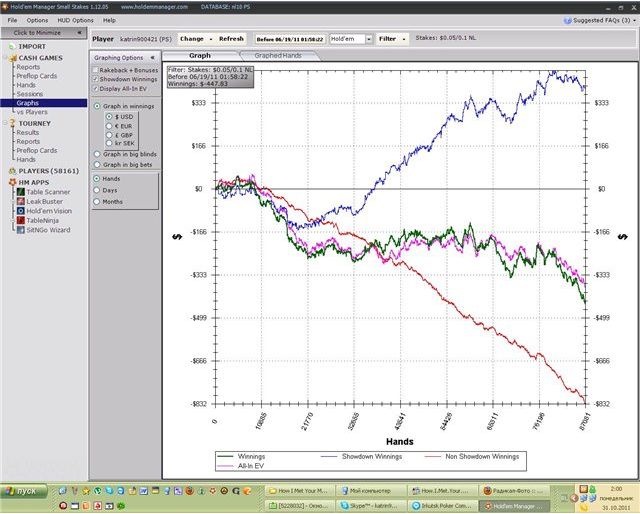Open the Filter dropdown arrow

(x=404, y=39)
